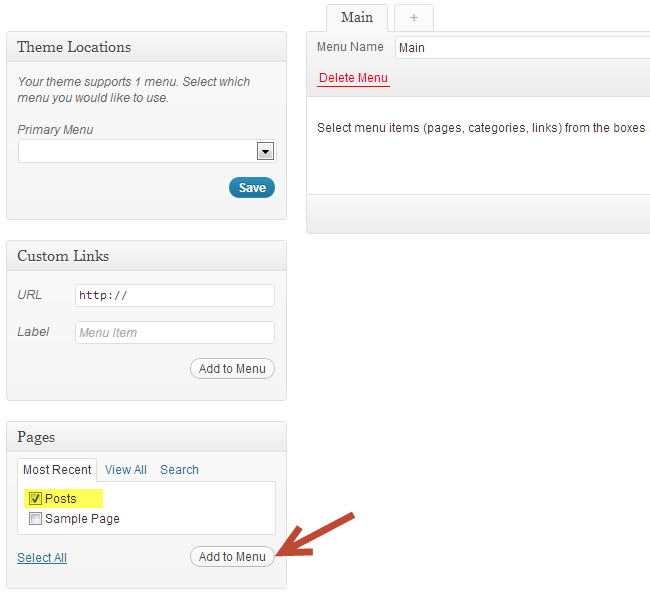
Task: Click the Pages panel header
Action: click(146, 437)
